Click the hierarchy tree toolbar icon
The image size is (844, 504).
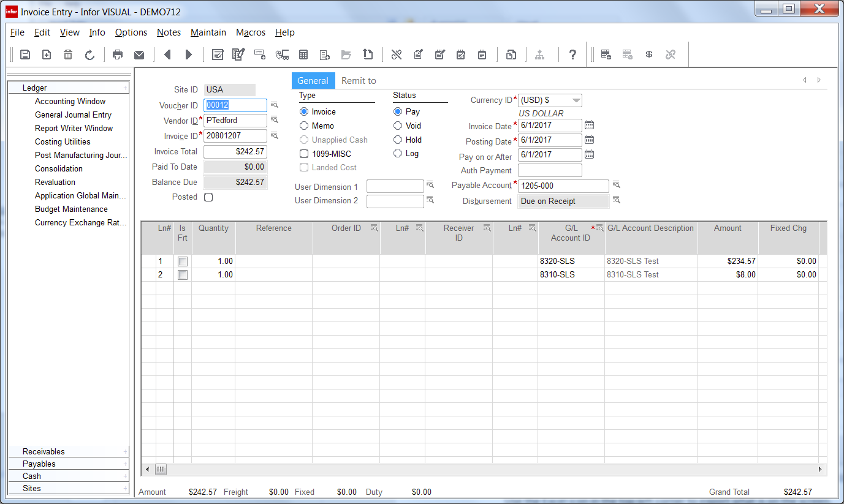pos(540,55)
